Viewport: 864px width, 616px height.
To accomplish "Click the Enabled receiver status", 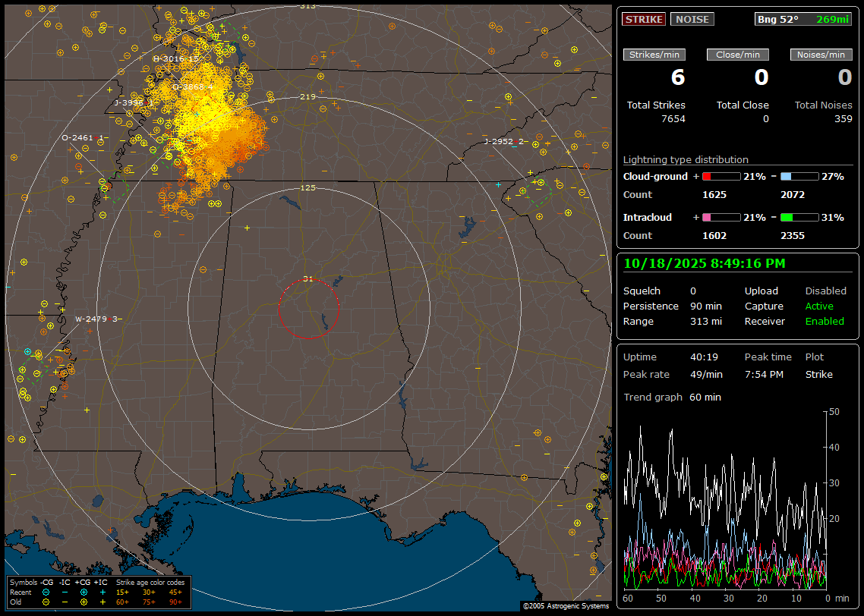I will pyautogui.click(x=824, y=322).
